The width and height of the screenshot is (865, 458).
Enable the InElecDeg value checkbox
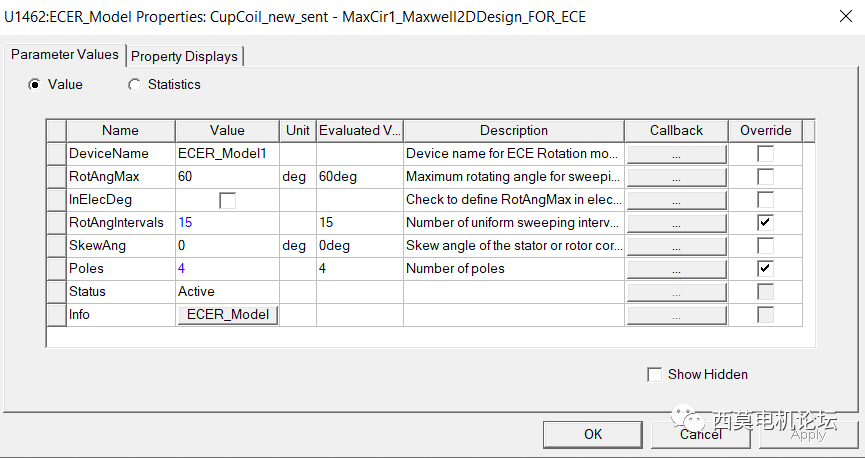coord(227,200)
